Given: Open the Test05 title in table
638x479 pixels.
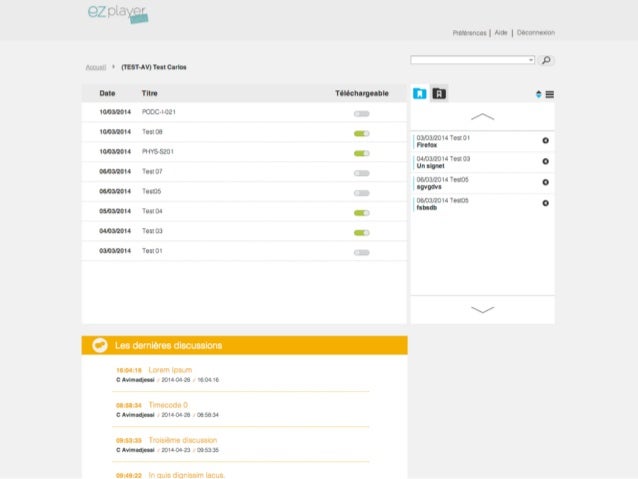Looking at the screenshot, I should (151, 191).
